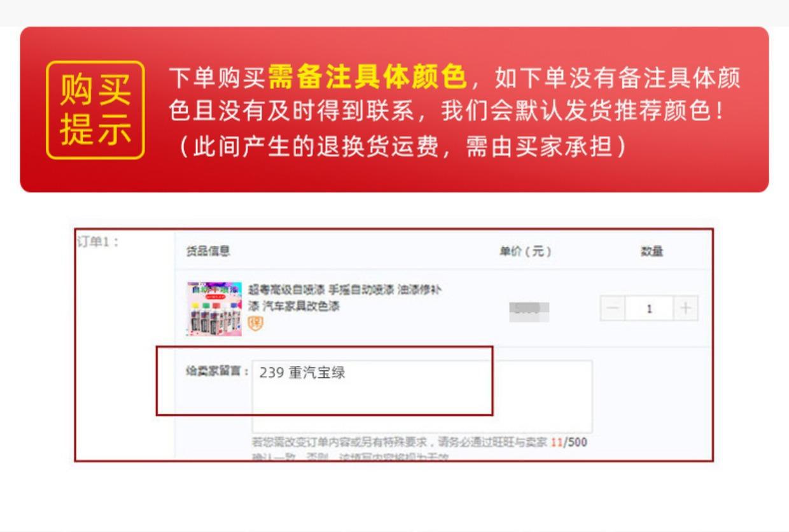Select the 数量 column header
Screen dimensions: 789x532
pyautogui.click(x=651, y=251)
